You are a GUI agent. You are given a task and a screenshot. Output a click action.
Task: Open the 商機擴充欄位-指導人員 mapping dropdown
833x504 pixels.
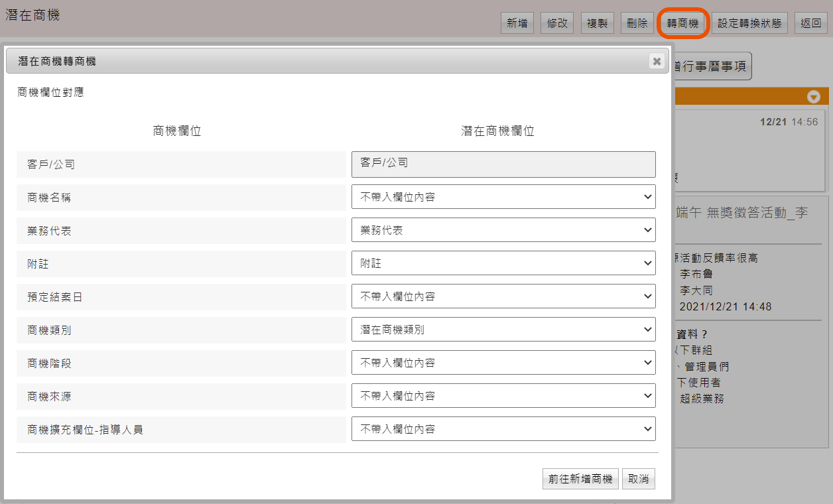(503, 429)
